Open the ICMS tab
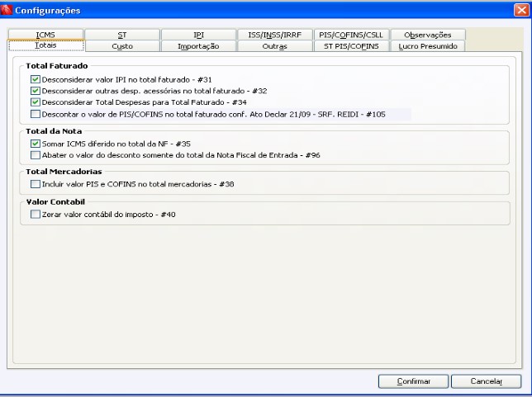532x397 pixels. click(45, 35)
